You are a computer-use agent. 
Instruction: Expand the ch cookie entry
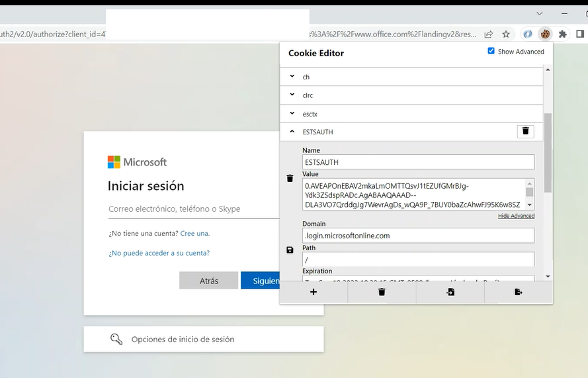(411, 77)
